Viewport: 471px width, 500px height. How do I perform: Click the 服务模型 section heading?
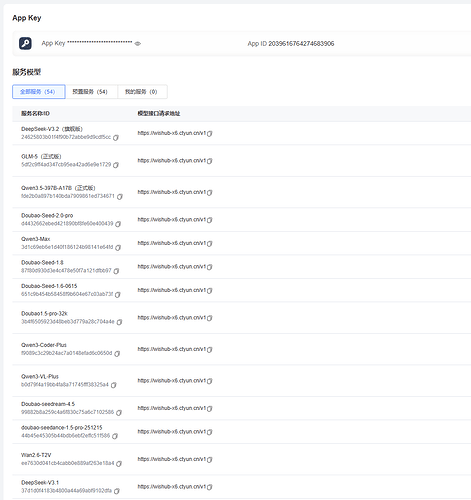27,72
